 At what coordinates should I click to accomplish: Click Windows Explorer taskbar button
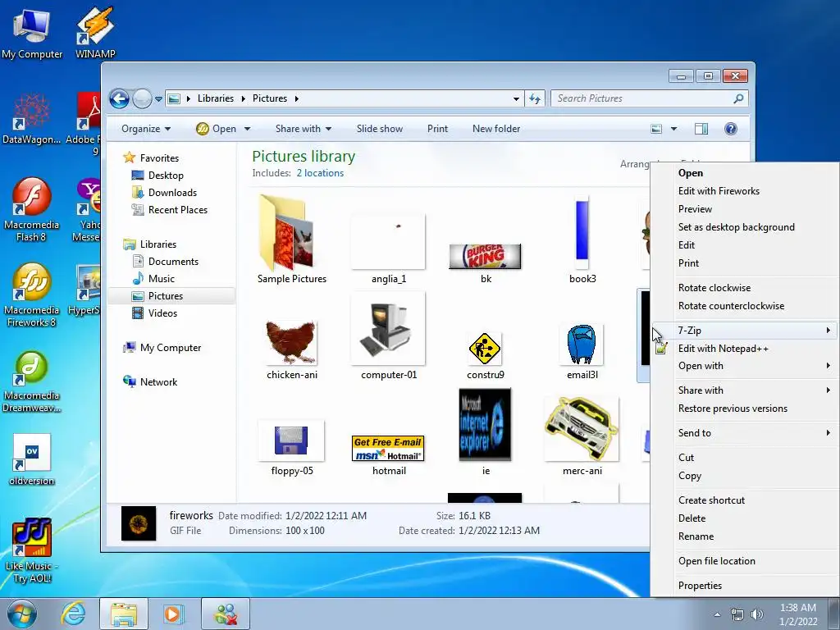pyautogui.click(x=123, y=614)
